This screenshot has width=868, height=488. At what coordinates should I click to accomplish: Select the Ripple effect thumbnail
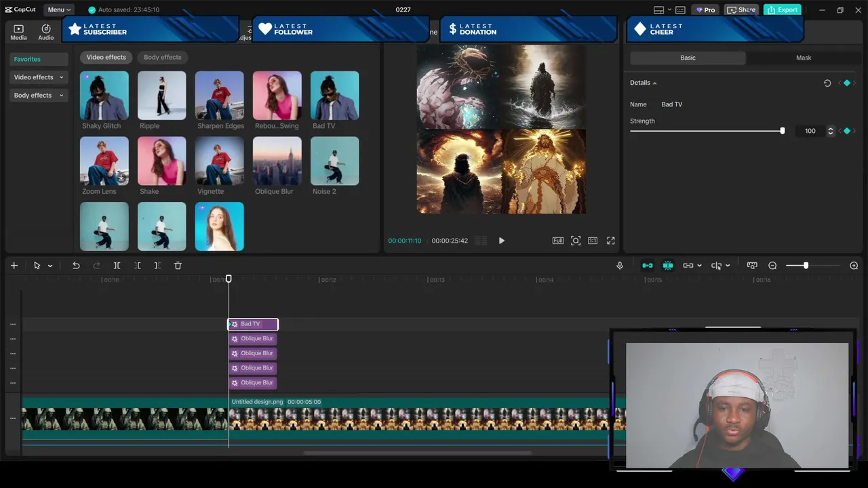[x=161, y=96]
